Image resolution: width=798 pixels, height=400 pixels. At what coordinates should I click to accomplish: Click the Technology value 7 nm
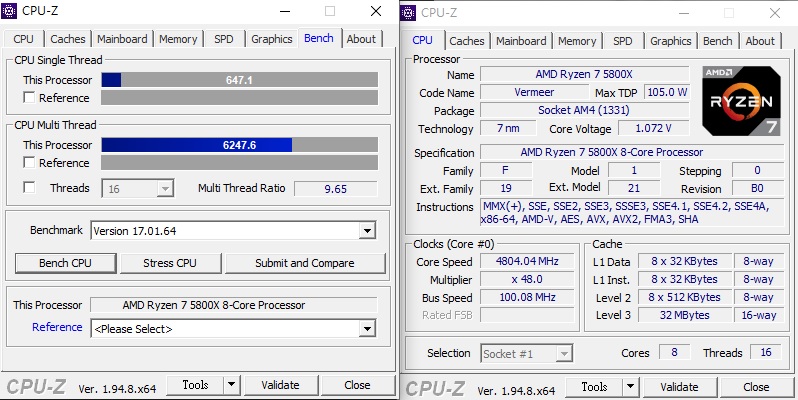[508, 128]
